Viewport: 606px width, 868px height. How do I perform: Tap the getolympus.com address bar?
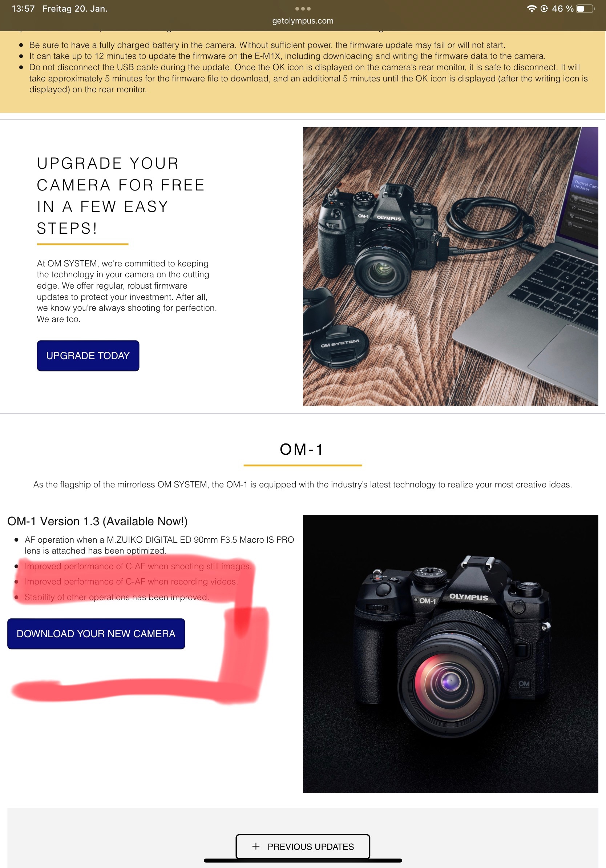[303, 21]
